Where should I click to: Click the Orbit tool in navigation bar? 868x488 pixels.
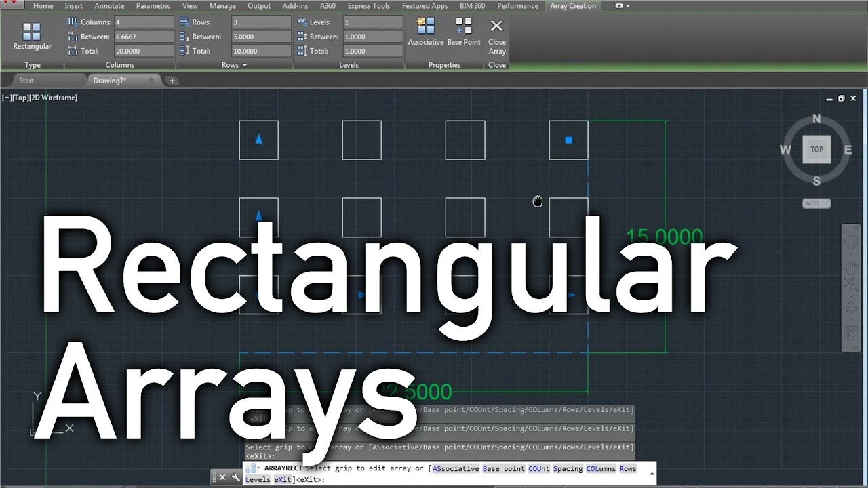pyautogui.click(x=850, y=309)
